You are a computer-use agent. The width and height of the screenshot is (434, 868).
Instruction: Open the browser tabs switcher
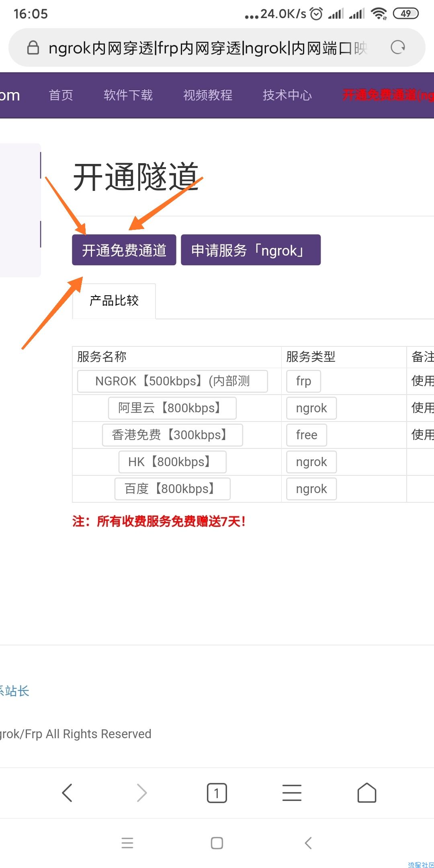click(217, 793)
